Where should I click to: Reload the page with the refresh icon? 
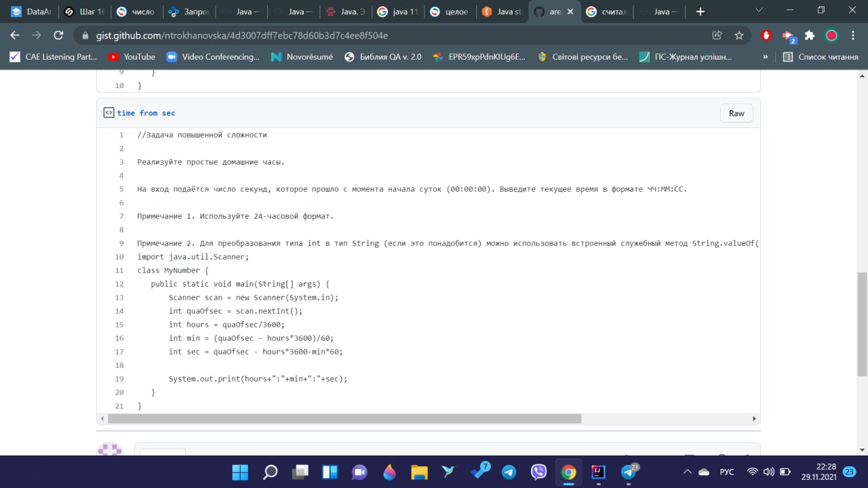point(58,35)
